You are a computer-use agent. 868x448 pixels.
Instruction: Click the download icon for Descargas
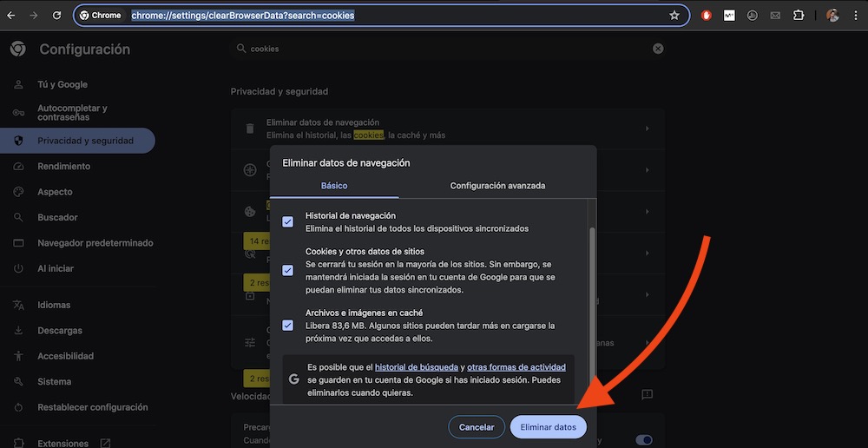[18, 331]
